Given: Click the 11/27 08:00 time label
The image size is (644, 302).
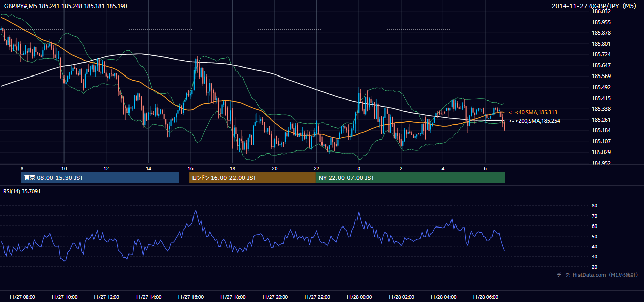Looking at the screenshot, I should (22, 297).
